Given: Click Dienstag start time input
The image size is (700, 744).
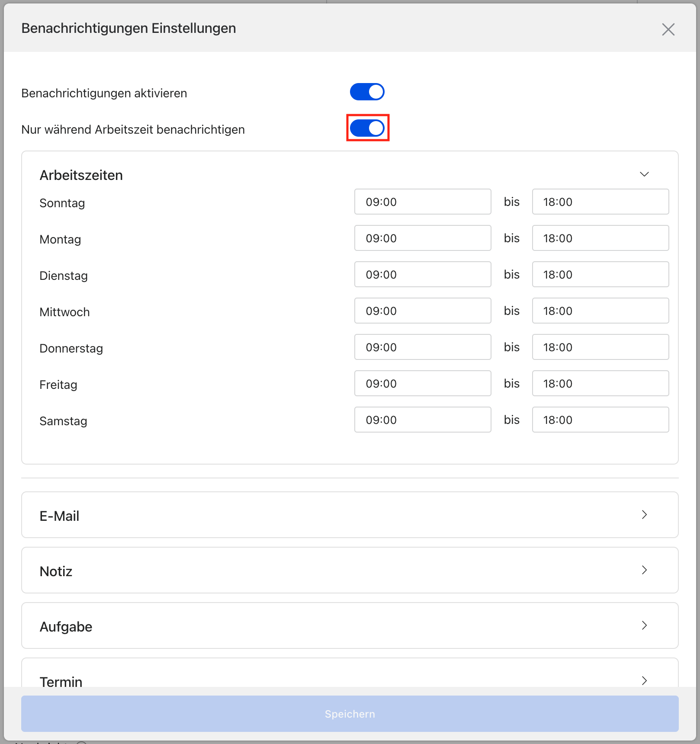Looking at the screenshot, I should click(422, 275).
